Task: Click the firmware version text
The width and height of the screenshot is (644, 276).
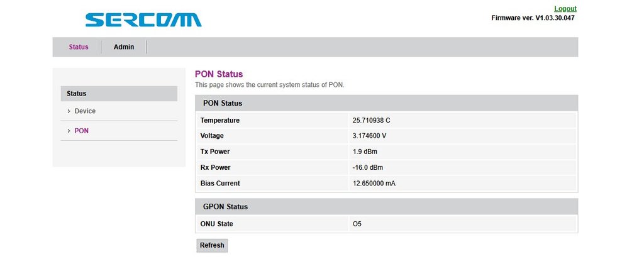Action: tap(532, 18)
